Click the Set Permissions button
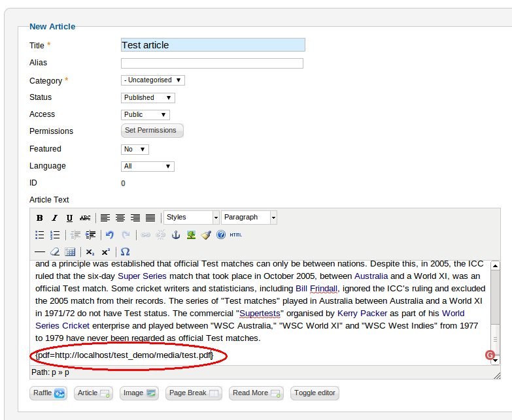 click(152, 131)
